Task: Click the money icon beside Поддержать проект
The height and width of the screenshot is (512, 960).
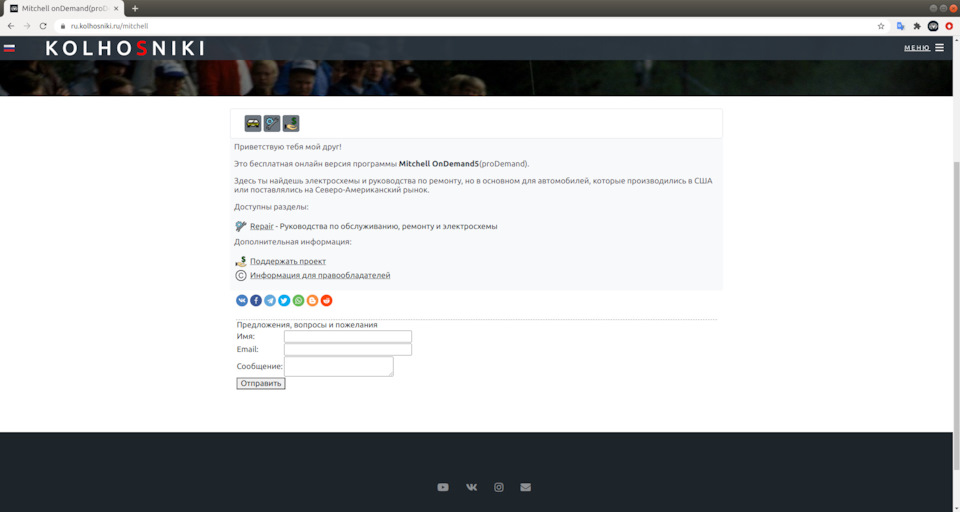Action: pos(241,261)
